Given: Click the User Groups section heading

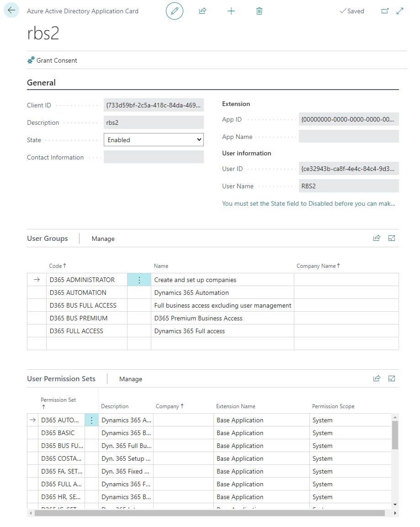Looking at the screenshot, I should 48,238.
